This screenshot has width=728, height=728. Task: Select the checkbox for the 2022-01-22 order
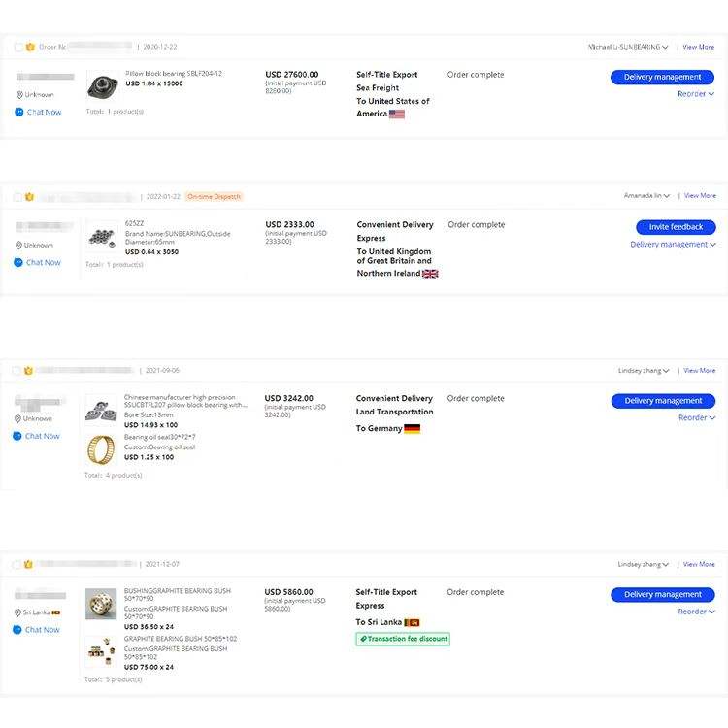tap(17, 197)
